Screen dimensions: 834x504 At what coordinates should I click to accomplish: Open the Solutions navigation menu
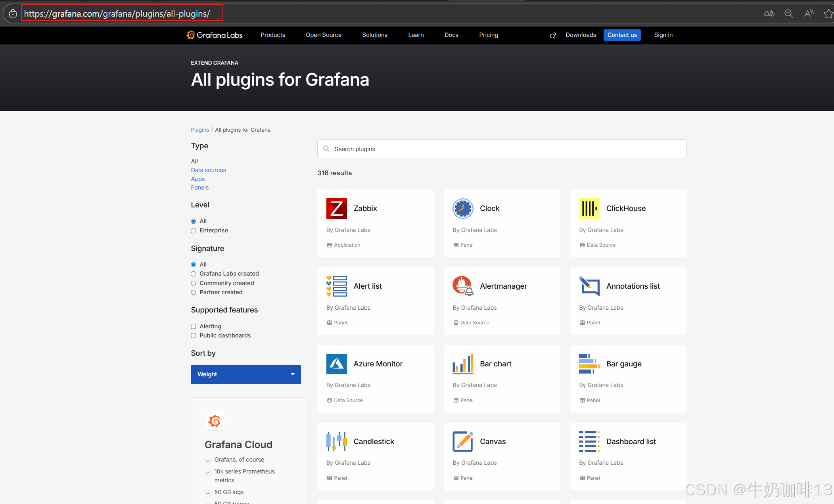click(374, 35)
